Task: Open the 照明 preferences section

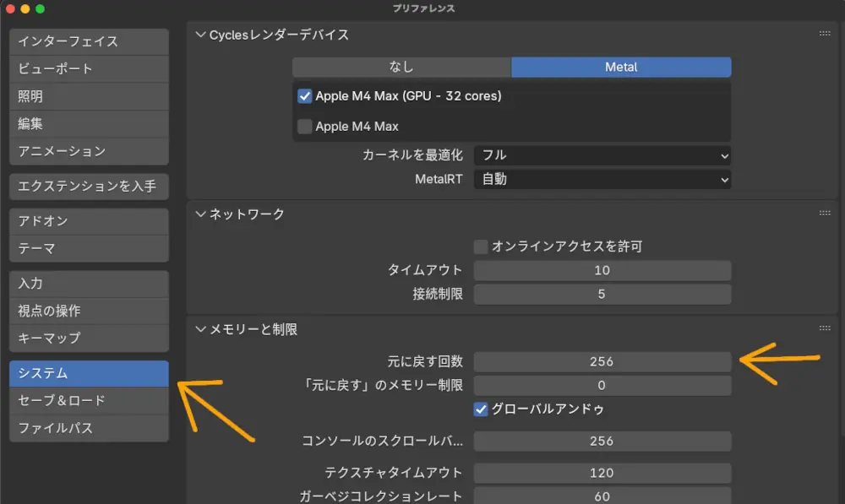Action: pyautogui.click(x=89, y=96)
